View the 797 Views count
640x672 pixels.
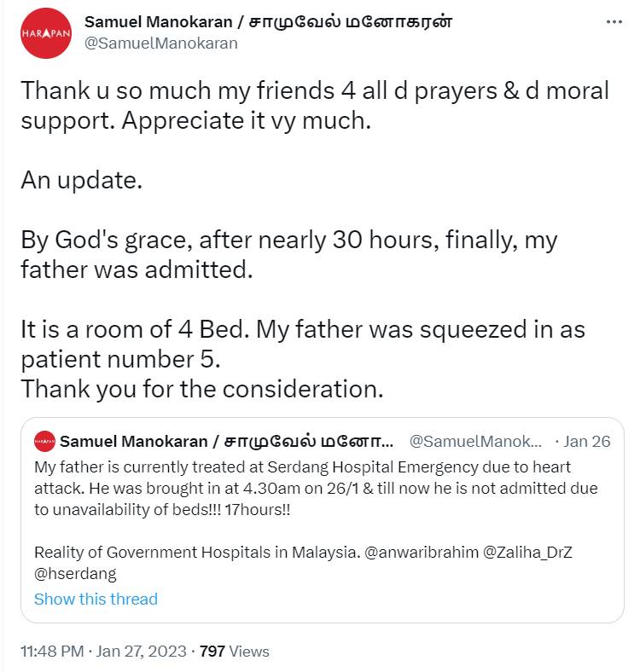click(234, 651)
